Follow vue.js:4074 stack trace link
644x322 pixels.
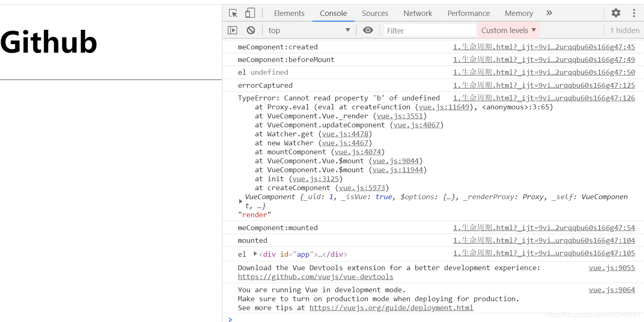pos(358,152)
